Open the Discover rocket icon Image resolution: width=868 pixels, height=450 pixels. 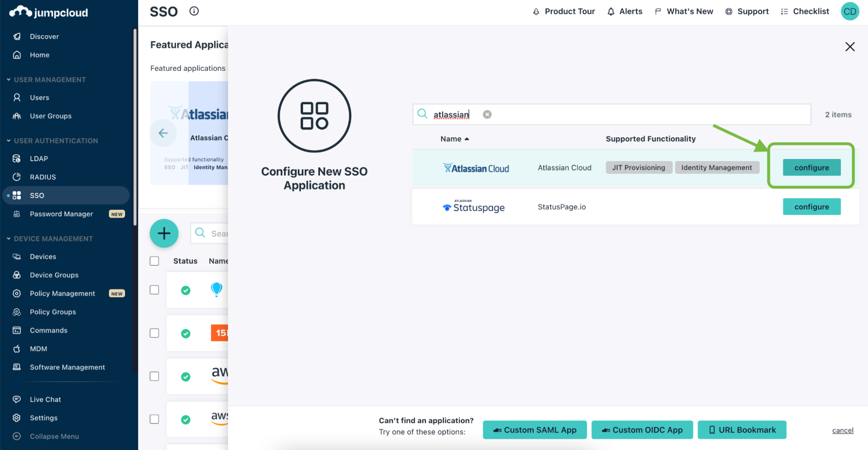[17, 36]
